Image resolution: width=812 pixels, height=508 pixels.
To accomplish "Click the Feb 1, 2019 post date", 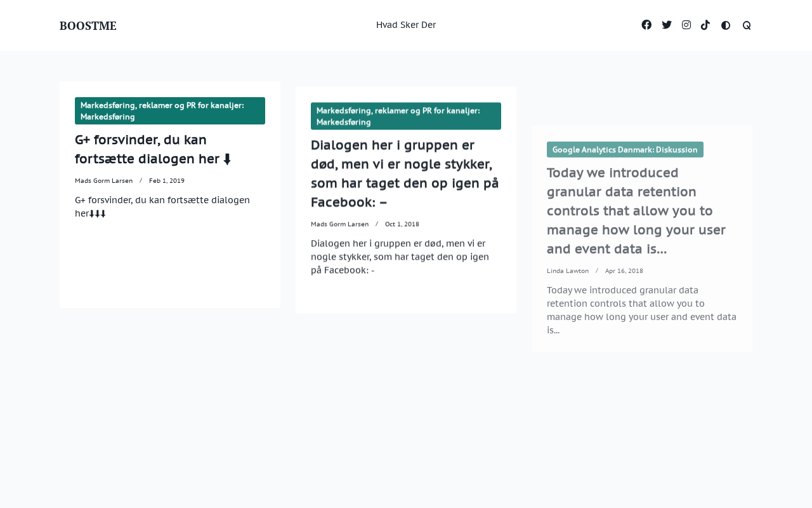I will coord(167,181).
